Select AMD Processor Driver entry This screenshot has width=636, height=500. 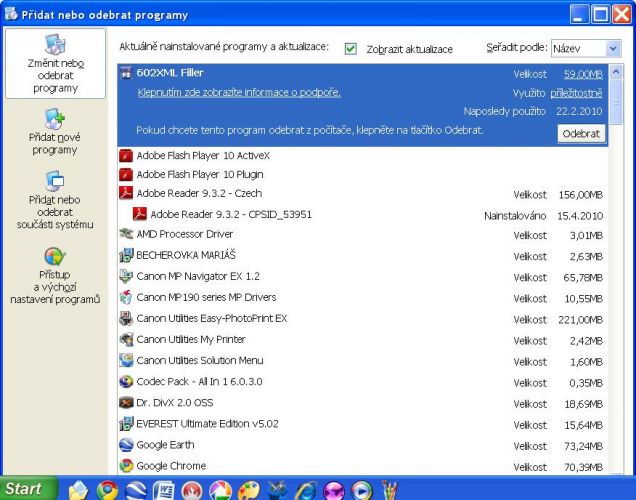tap(363, 234)
